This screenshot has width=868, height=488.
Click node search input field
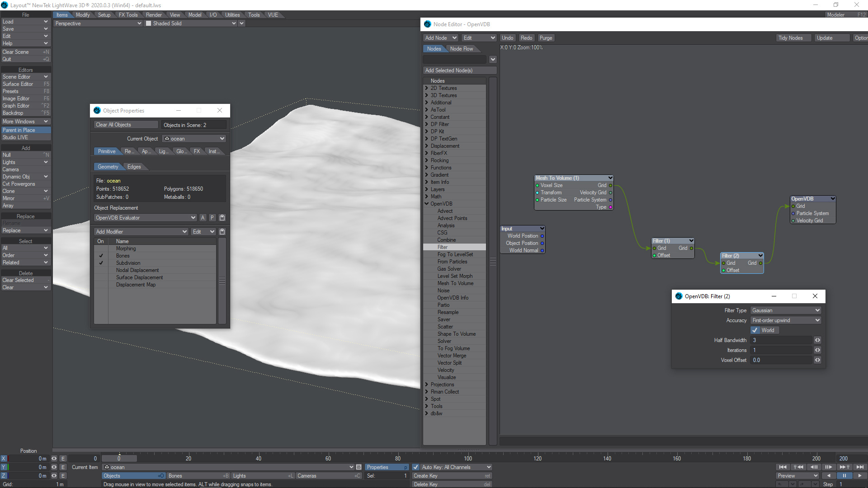455,60
